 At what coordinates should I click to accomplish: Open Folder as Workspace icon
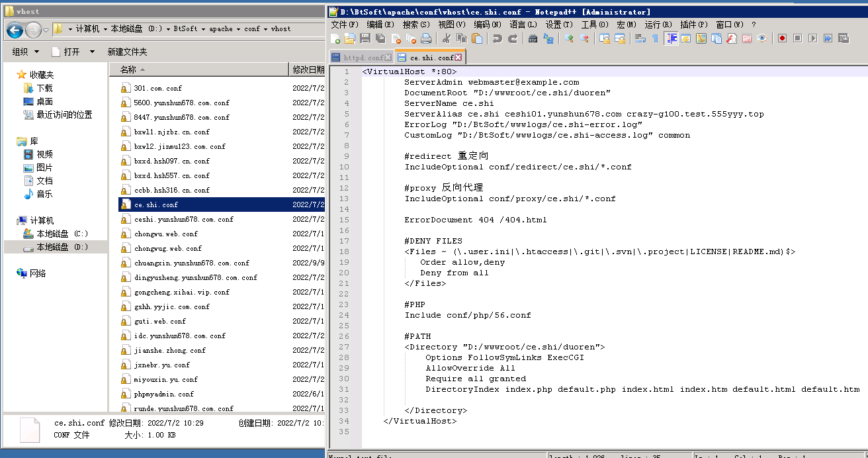tap(747, 38)
